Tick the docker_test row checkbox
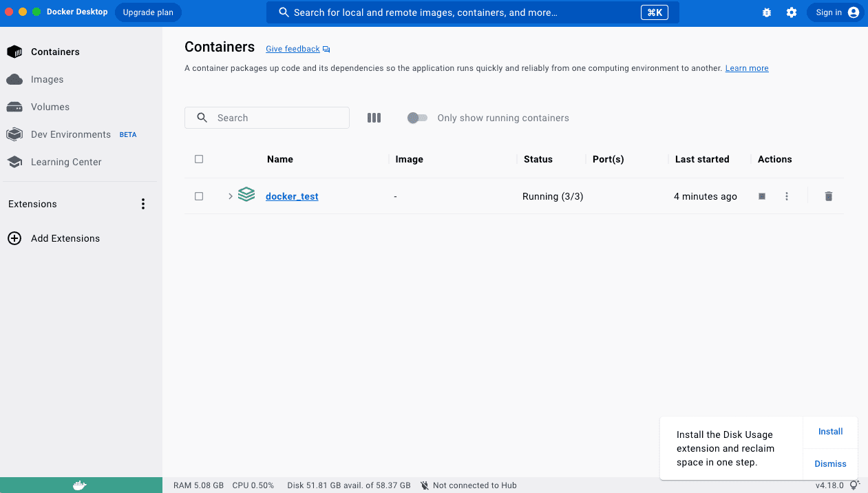868x493 pixels. point(199,196)
